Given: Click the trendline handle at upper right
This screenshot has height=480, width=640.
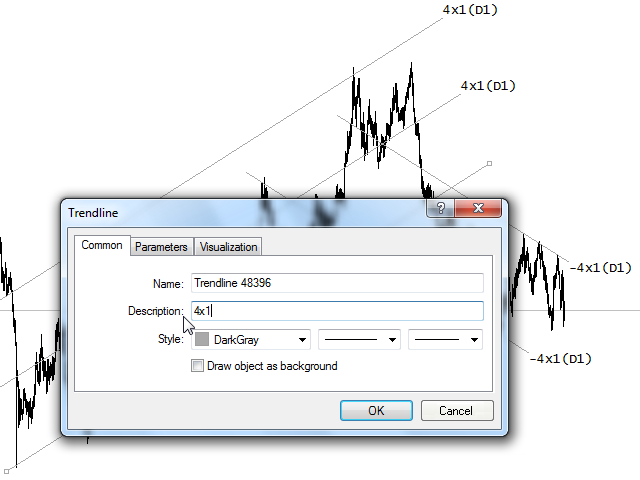Looking at the screenshot, I should [x=489, y=164].
